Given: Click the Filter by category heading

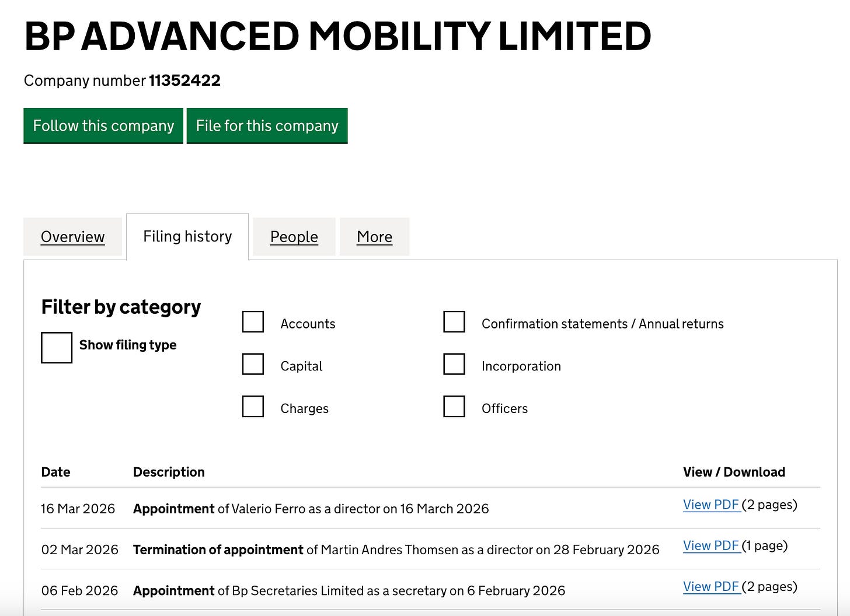Looking at the screenshot, I should click(x=121, y=307).
